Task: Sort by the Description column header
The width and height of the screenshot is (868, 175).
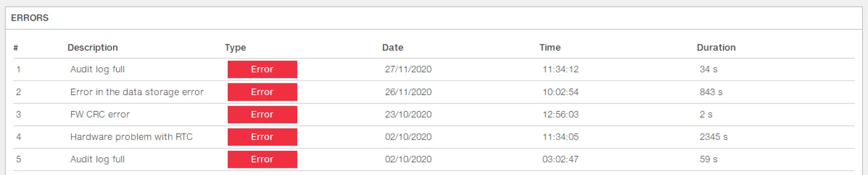Action: 93,47
